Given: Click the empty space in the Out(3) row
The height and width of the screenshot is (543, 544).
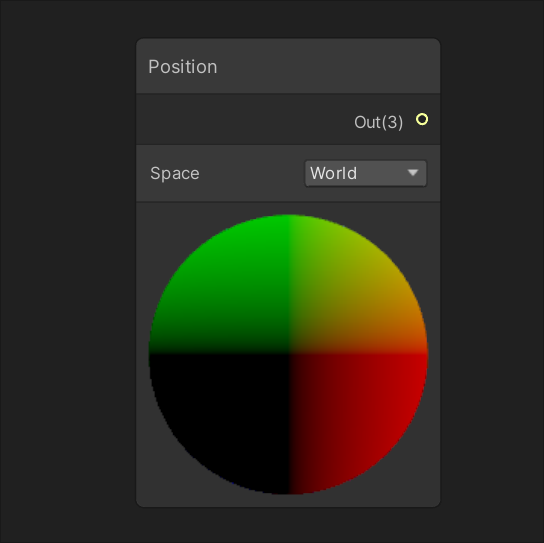Looking at the screenshot, I should tap(243, 119).
